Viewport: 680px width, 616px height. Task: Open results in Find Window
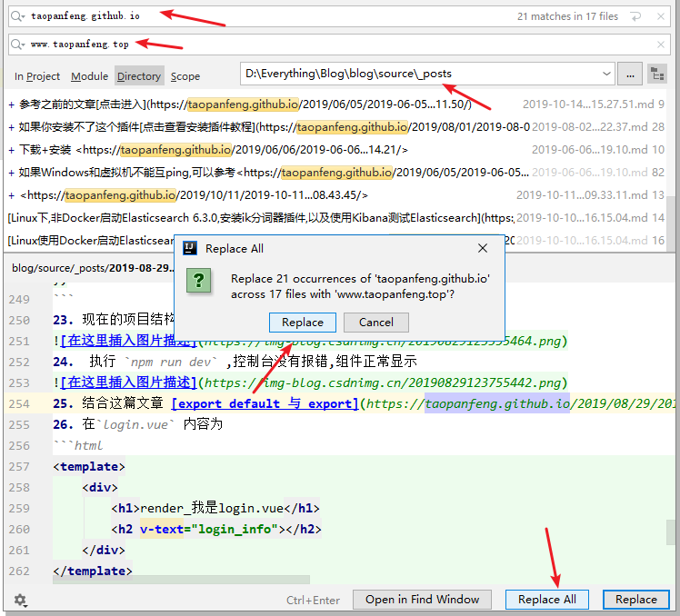coord(422,600)
